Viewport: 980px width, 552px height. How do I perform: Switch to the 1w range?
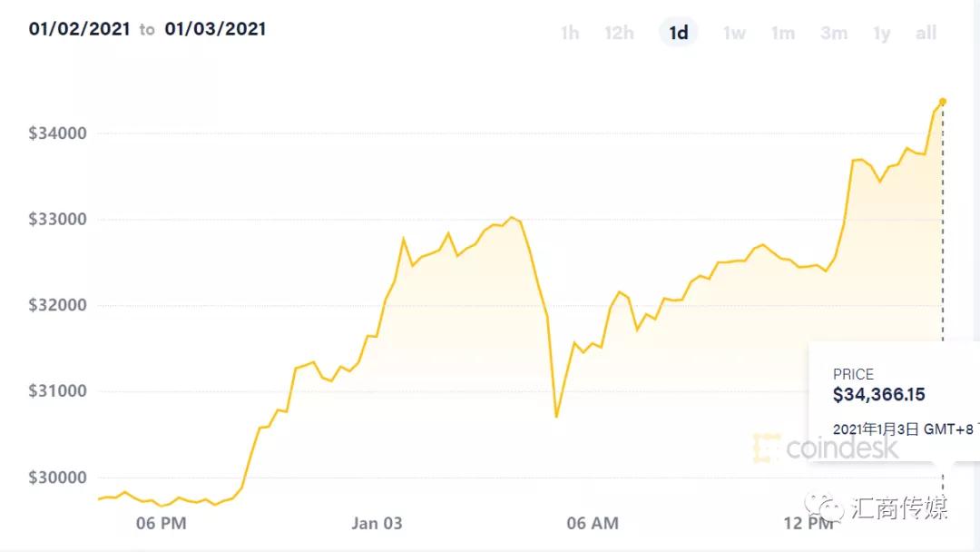(733, 33)
